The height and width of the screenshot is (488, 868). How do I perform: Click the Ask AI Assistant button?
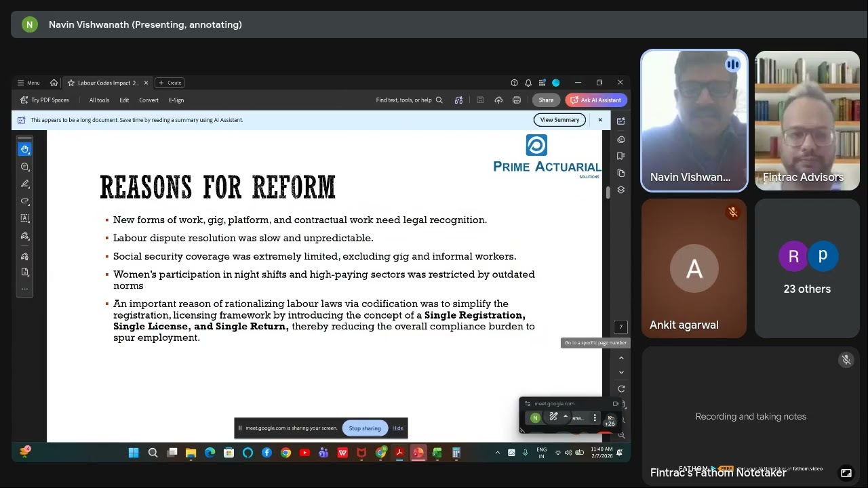pyautogui.click(x=595, y=100)
